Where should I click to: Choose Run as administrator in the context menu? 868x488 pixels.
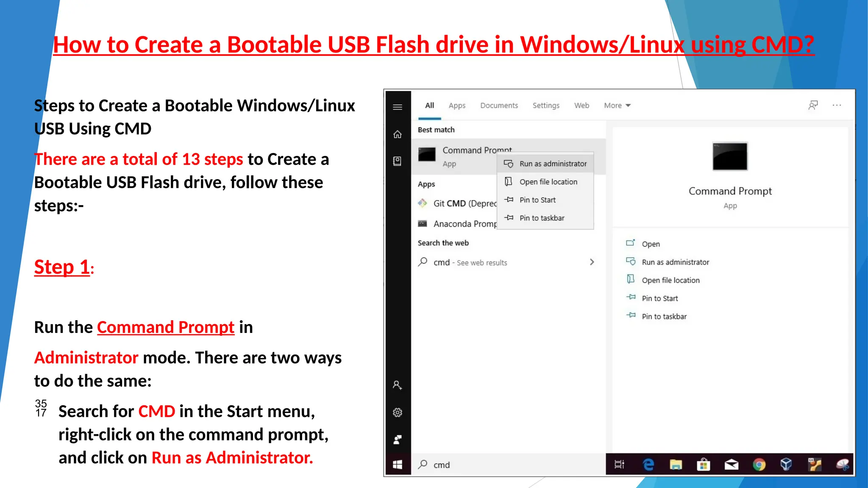point(553,164)
